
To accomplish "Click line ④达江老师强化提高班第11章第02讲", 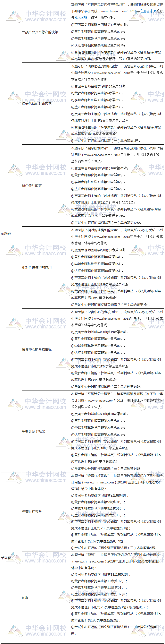I will click(99, 594).
